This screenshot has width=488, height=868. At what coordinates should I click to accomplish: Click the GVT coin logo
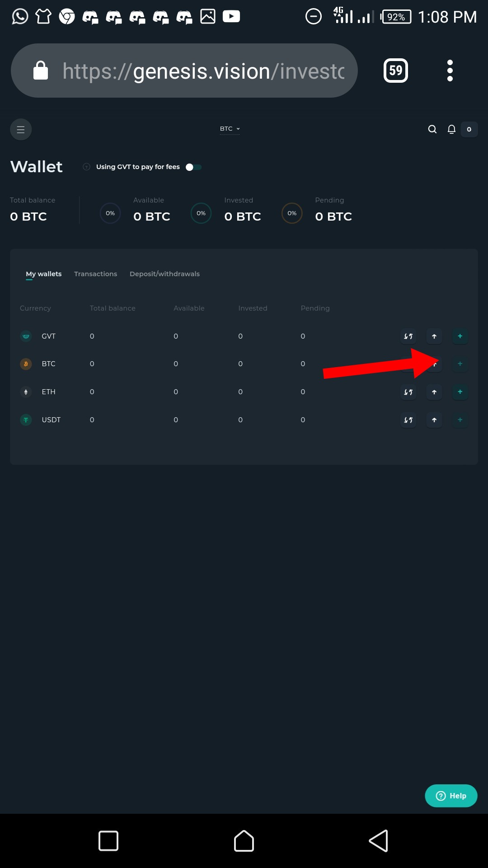pos(26,336)
